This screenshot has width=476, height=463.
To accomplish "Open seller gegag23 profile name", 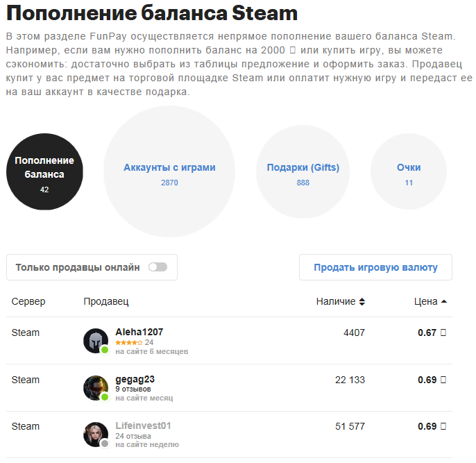I will [x=135, y=379].
